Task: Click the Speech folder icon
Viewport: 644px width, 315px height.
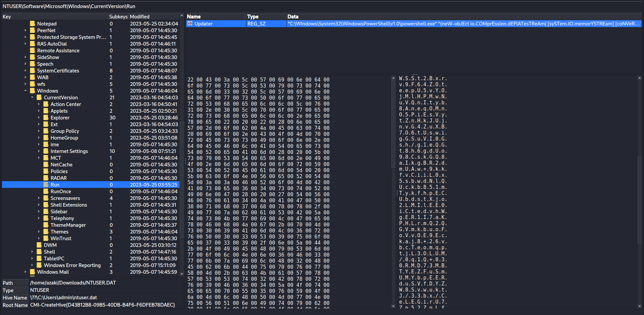Action: click(x=33, y=64)
